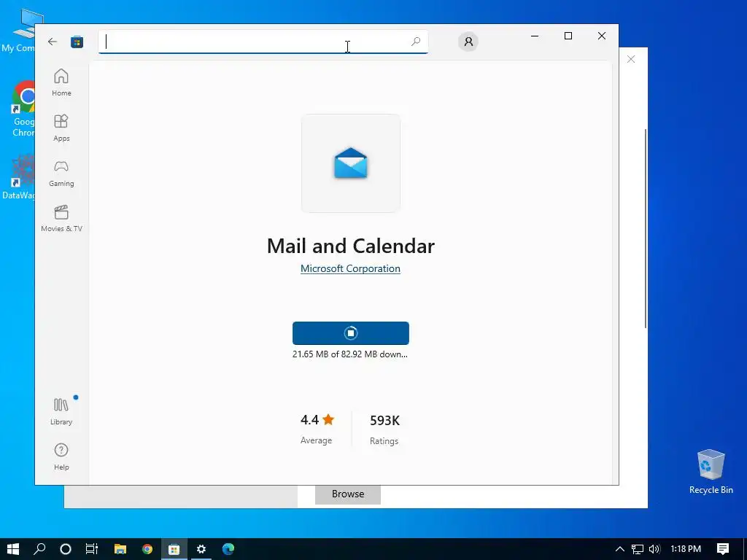Open Google Chrome from the taskbar
This screenshot has height=560, width=747.
pos(147,549)
